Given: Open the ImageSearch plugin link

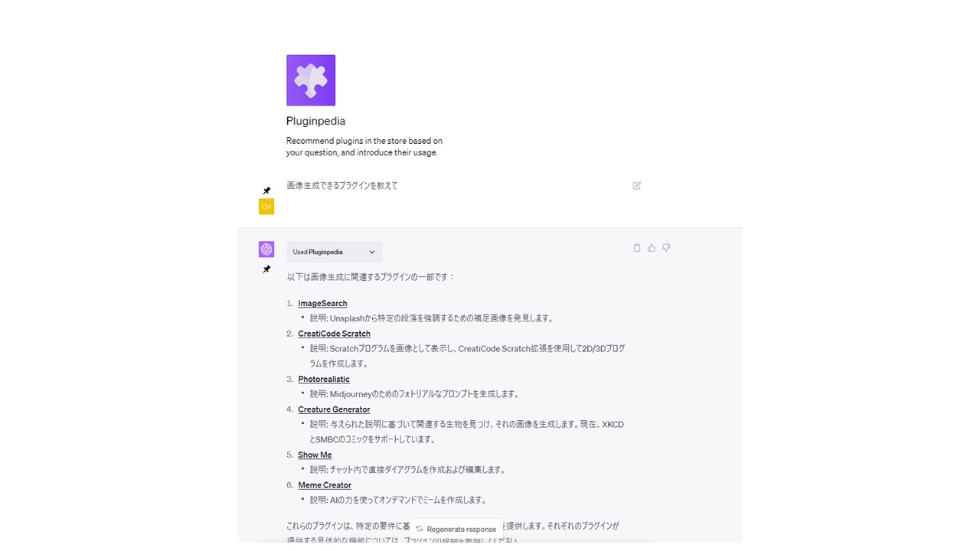Looking at the screenshot, I should tap(322, 303).
